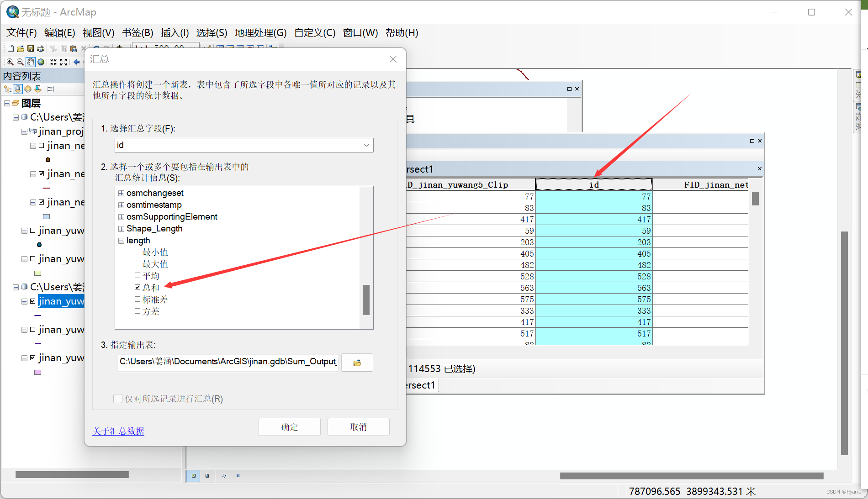The width and height of the screenshot is (868, 499).
Task: Expand osmchangeset field statistics
Action: tap(121, 193)
